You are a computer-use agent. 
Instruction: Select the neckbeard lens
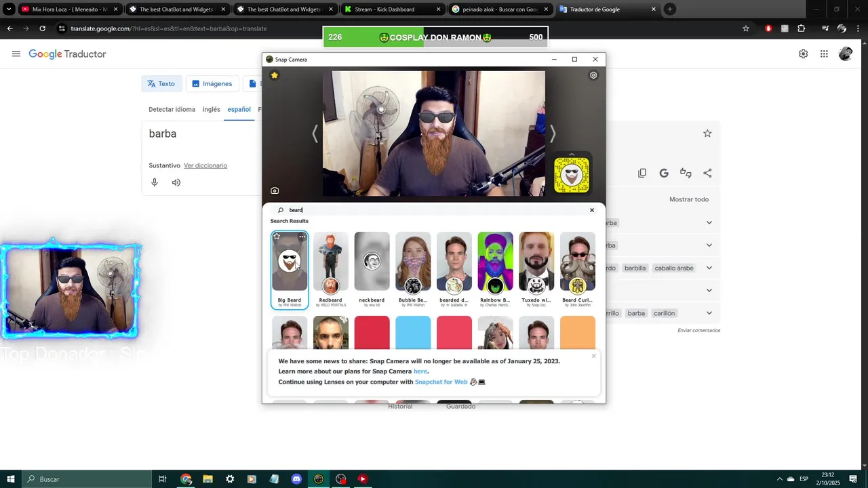click(372, 269)
